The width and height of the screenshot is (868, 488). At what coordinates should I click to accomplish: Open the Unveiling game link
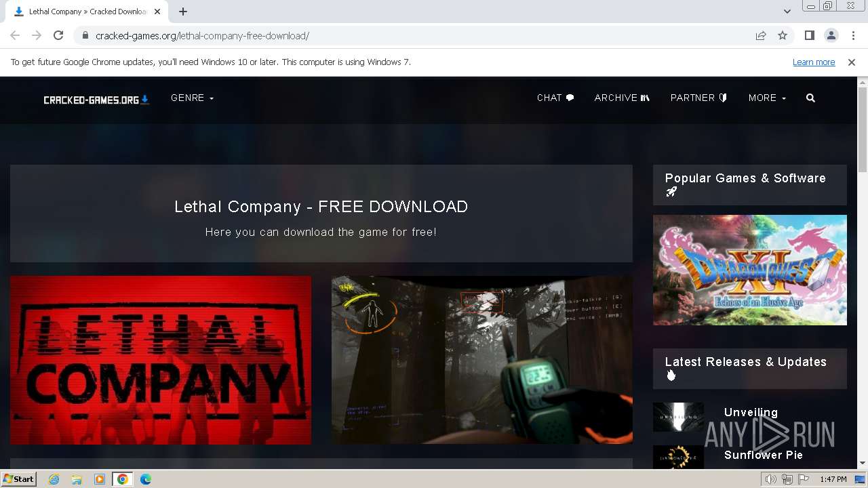click(751, 412)
